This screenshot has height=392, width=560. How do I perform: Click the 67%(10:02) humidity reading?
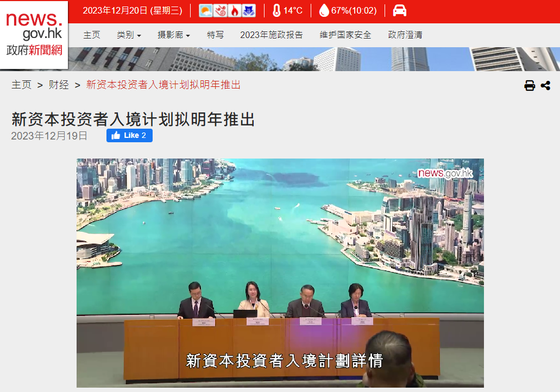(354, 11)
